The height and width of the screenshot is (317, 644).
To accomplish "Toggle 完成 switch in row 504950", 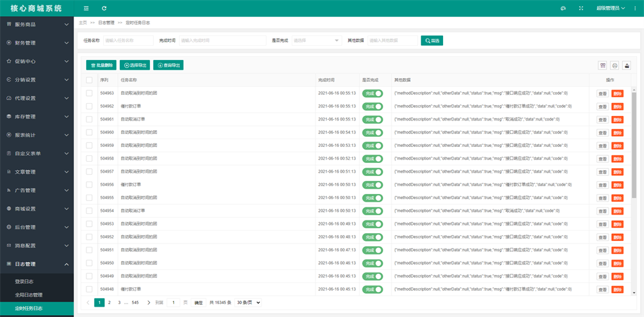I will [372, 263].
